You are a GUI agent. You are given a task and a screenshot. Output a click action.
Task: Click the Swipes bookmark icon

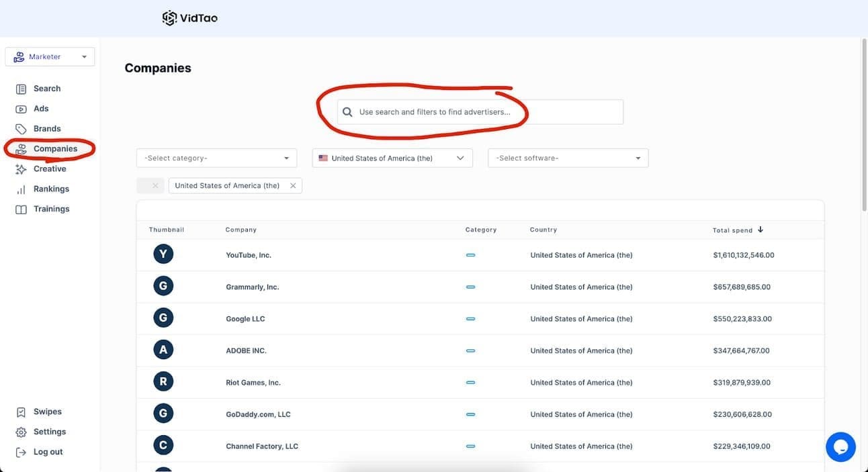point(21,412)
